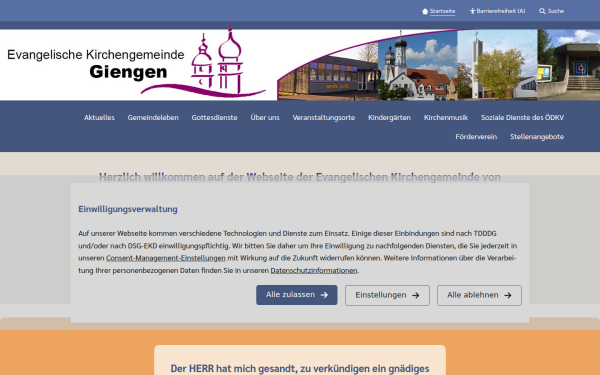Open the Gottesdienste menu
This screenshot has width=600, height=375.
click(x=214, y=117)
